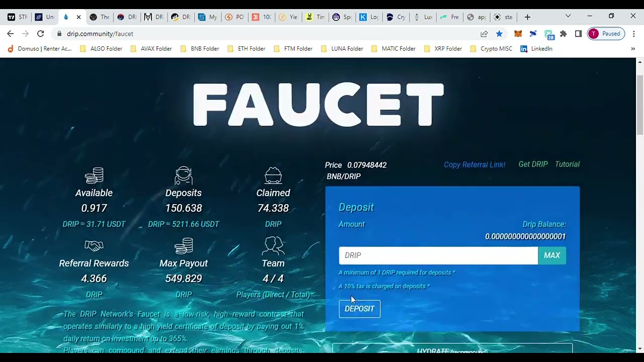Image resolution: width=644 pixels, height=362 pixels.
Task: Reload the drip.community page
Action: click(x=41, y=34)
